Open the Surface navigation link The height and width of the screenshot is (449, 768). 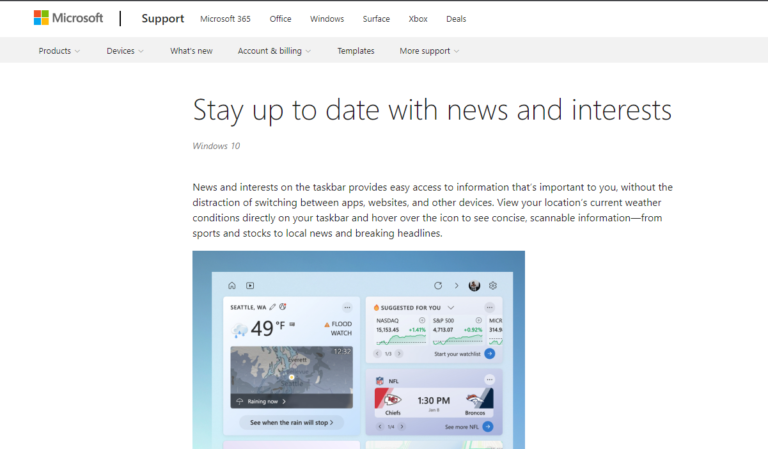376,19
